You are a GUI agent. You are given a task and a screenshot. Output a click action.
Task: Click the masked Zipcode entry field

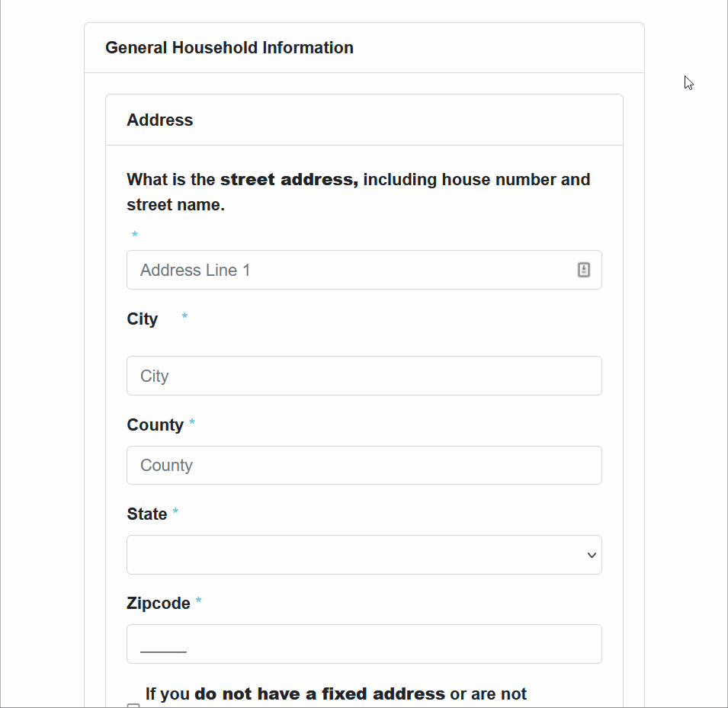(x=305, y=644)
